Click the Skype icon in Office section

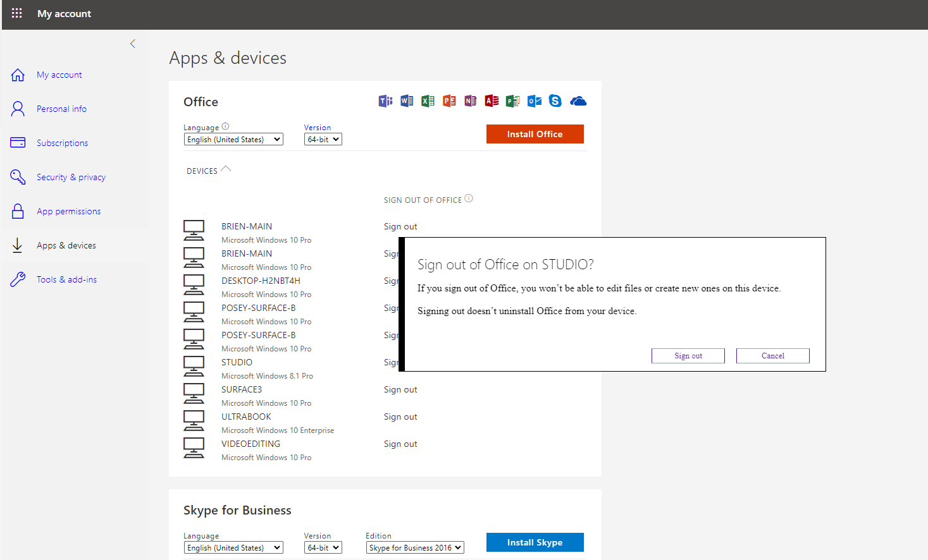pos(555,101)
